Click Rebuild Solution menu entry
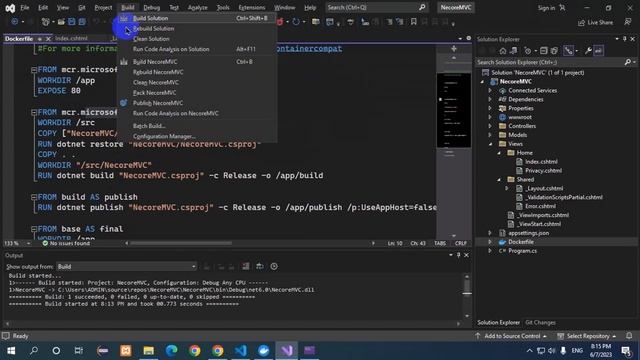640x360 pixels. [x=198, y=29]
